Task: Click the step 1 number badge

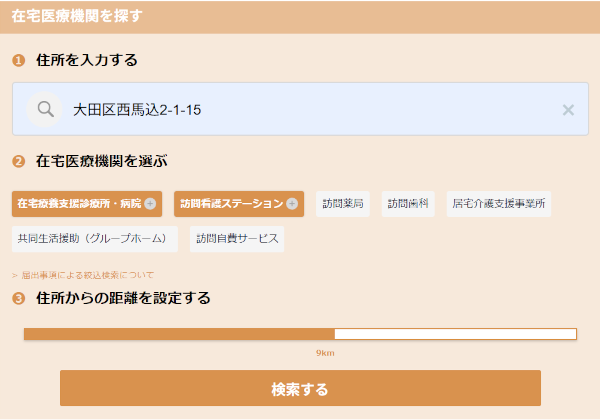Action: [19, 61]
